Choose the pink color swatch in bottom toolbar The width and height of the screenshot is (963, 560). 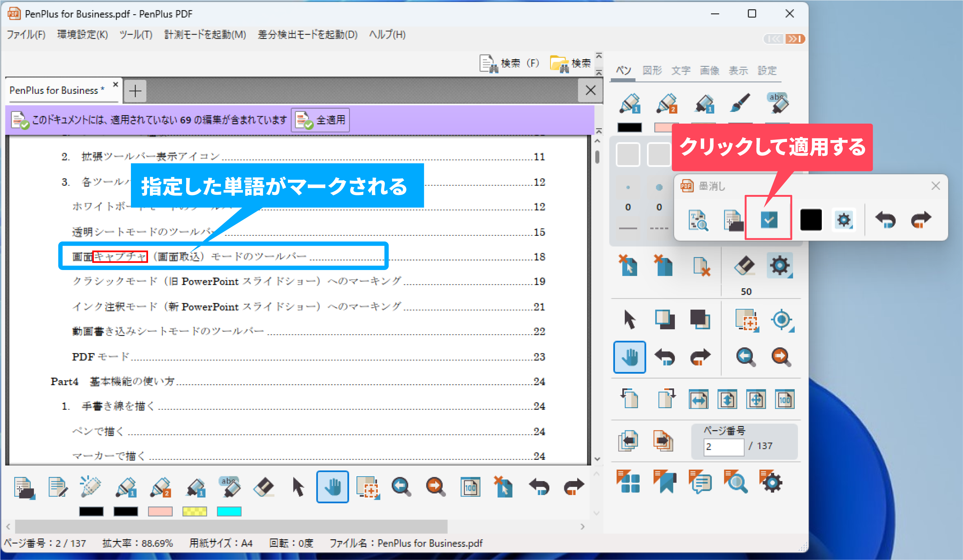(x=160, y=512)
